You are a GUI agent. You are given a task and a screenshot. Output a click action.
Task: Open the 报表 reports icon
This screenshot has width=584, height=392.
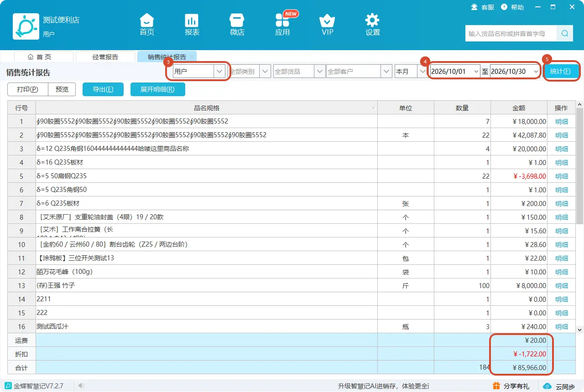(x=192, y=21)
